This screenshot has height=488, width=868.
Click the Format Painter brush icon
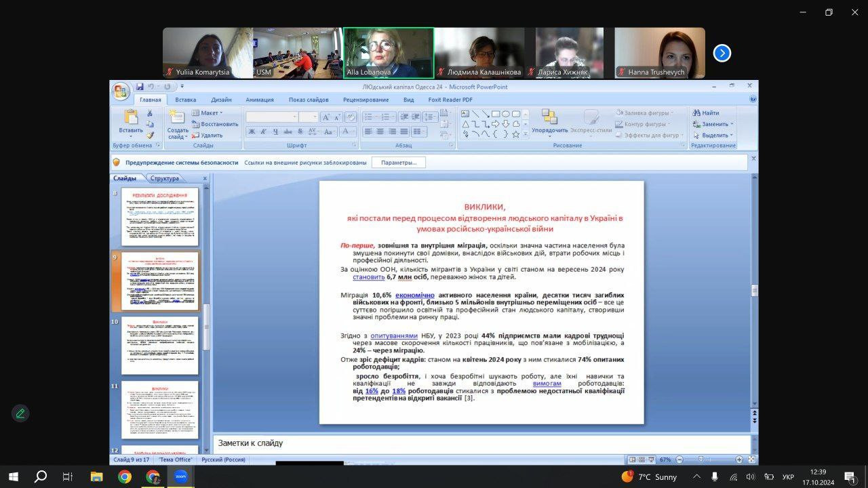[150, 135]
